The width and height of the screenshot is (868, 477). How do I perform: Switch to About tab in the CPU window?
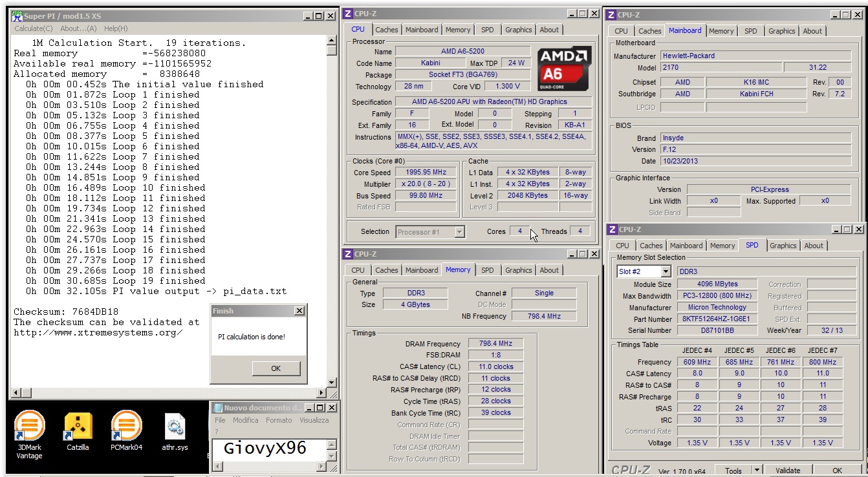coord(549,30)
